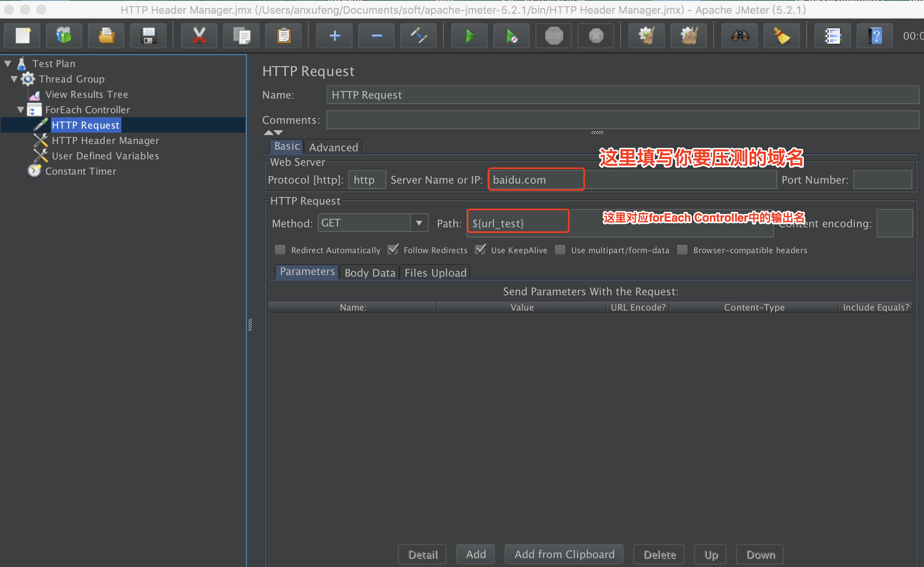This screenshot has width=924, height=567.
Task: Enable Redirect Automatically checkbox
Action: click(280, 250)
